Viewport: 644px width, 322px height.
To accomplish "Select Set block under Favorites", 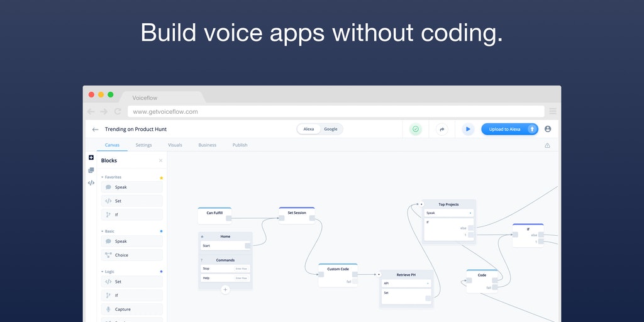I will click(132, 201).
